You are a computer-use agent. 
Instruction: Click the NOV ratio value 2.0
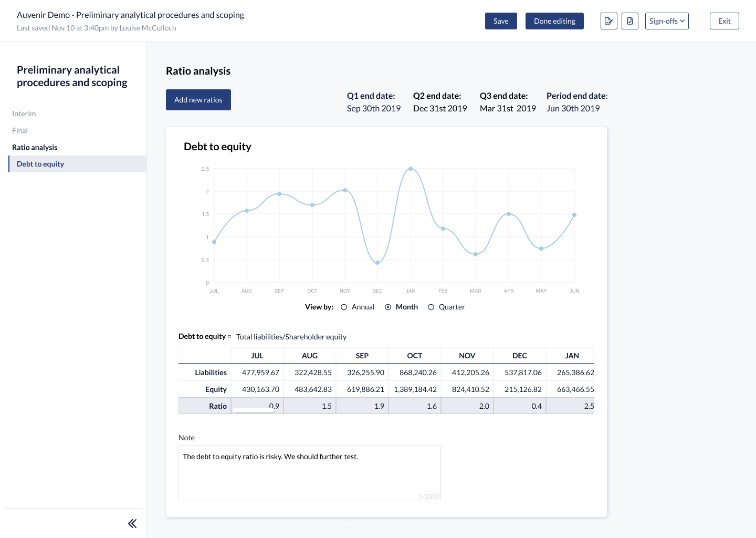[484, 406]
